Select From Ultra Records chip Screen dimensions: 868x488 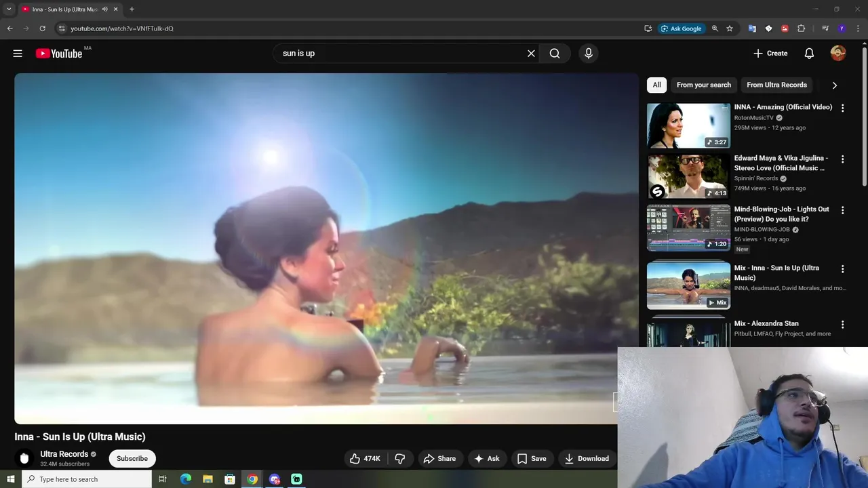point(776,85)
